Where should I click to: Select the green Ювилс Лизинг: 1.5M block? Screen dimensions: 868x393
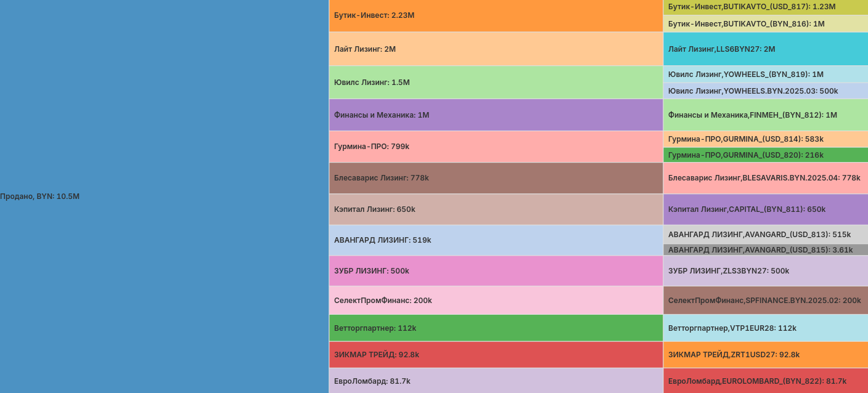click(496, 82)
